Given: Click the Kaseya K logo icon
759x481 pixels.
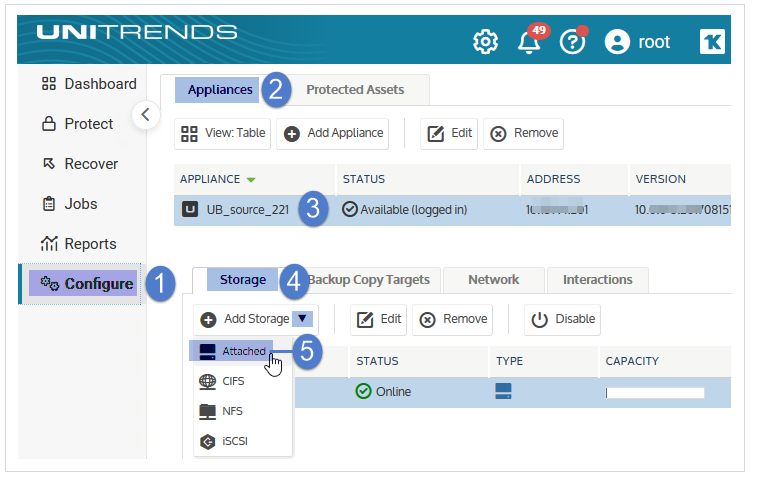Looking at the screenshot, I should point(712,42).
